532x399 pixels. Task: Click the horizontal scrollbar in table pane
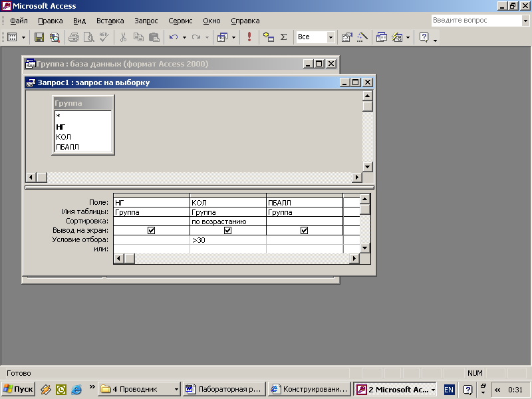pos(193,178)
